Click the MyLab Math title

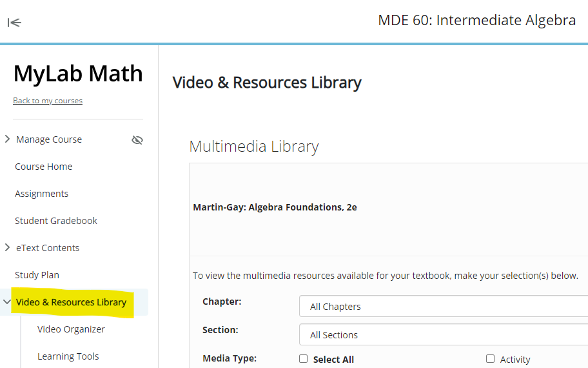click(78, 73)
